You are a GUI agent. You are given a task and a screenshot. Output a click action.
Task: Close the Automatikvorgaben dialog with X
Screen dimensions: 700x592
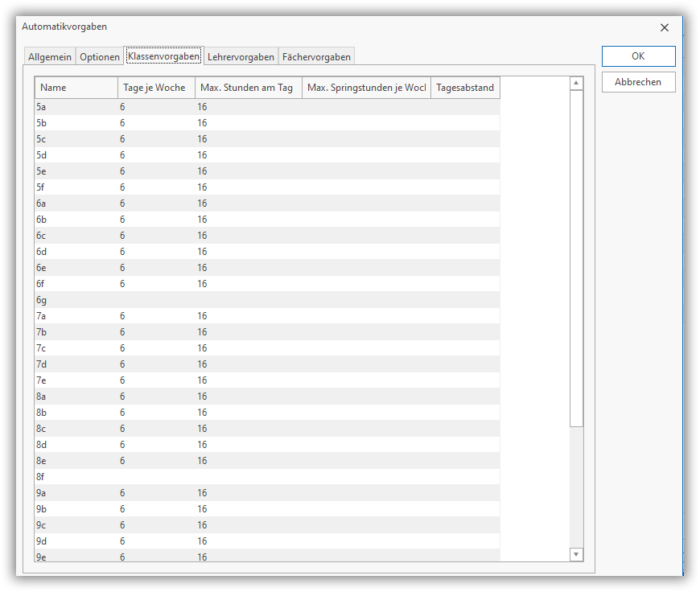tap(664, 27)
